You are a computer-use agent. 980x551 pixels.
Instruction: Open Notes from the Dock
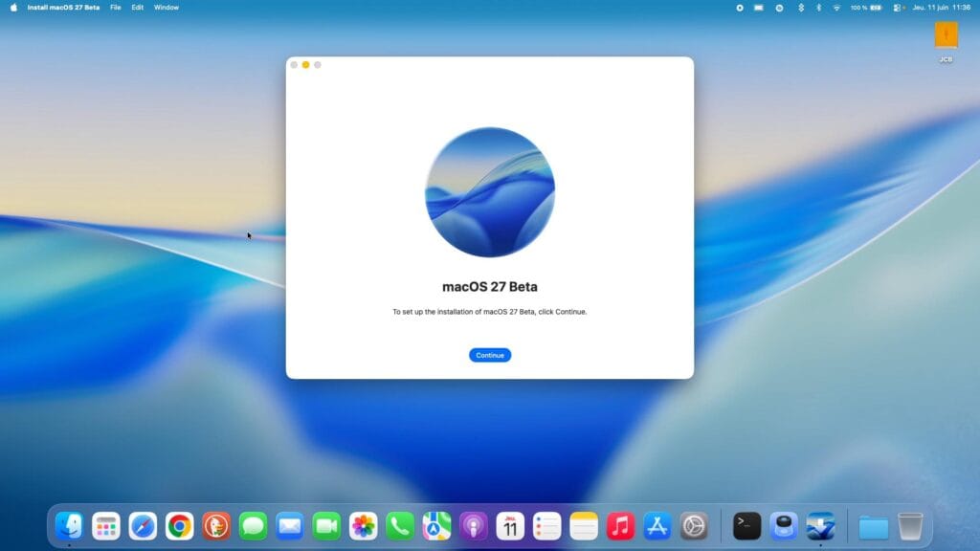pos(584,526)
